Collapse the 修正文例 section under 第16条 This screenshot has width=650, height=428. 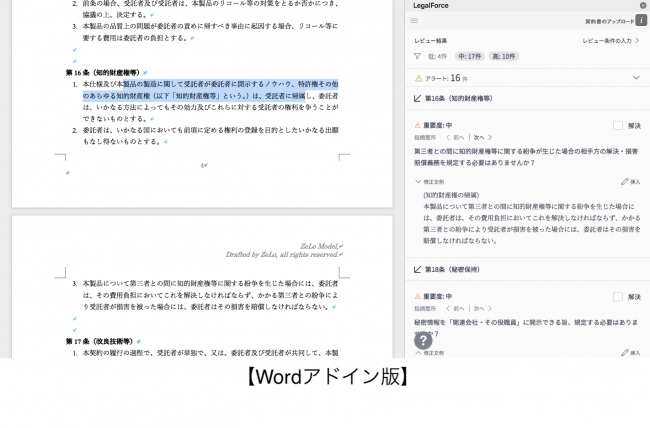(x=418, y=182)
